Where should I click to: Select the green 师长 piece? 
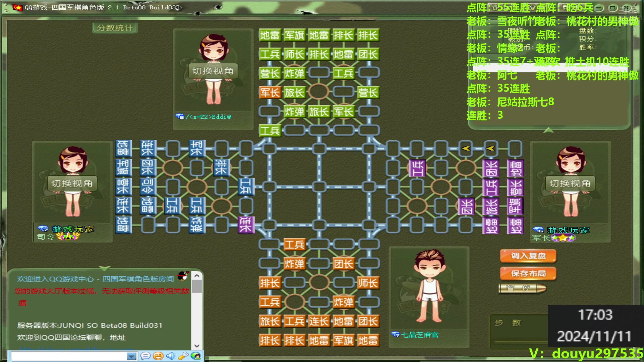click(294, 54)
